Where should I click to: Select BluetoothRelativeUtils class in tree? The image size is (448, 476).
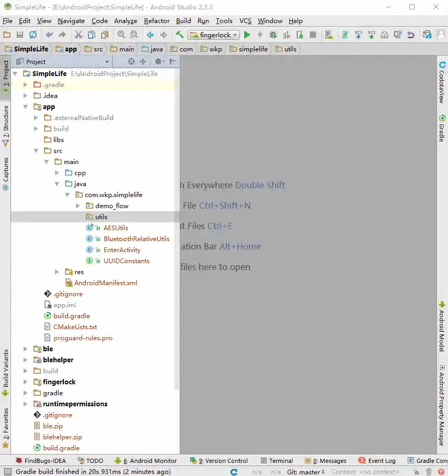pyautogui.click(x=136, y=239)
